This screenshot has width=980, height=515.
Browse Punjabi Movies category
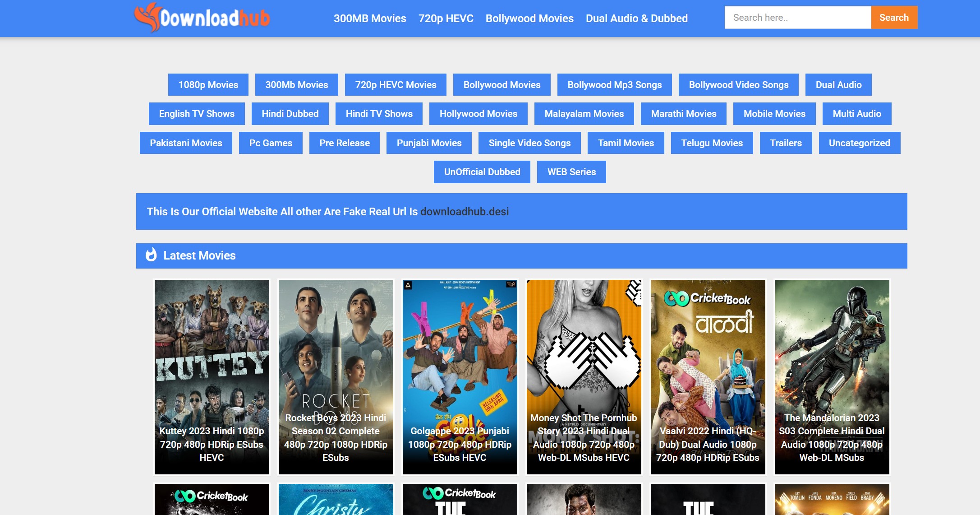(x=429, y=143)
